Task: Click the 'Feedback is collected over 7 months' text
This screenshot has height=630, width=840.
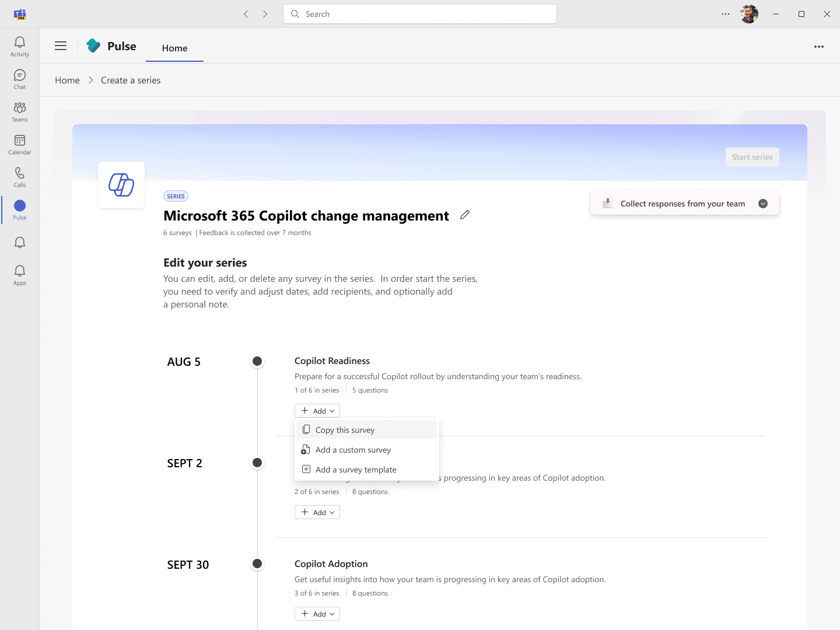Action: tap(256, 233)
